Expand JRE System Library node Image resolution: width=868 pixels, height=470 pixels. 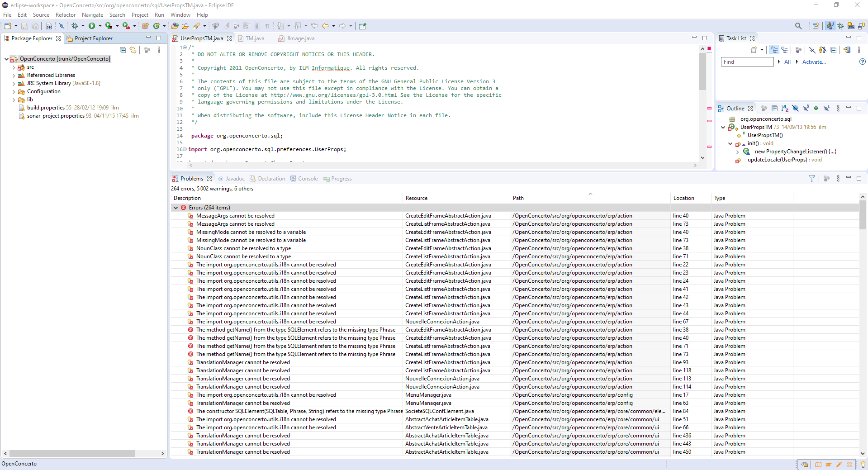pos(14,84)
